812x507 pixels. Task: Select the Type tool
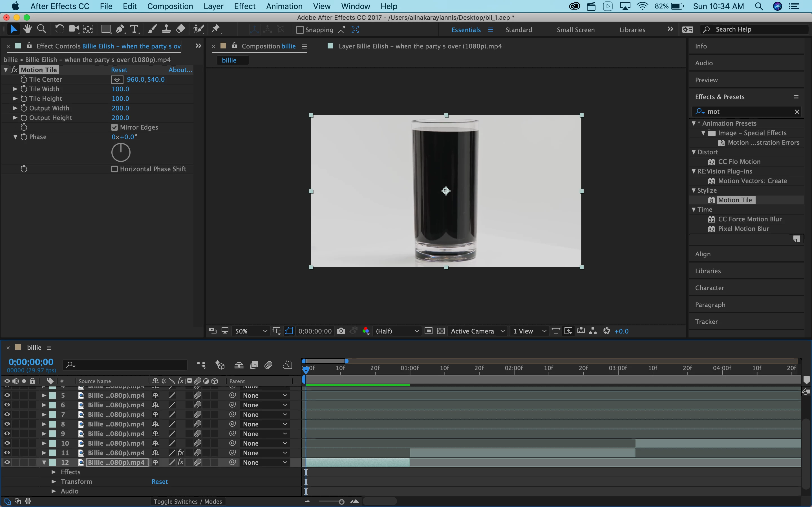(134, 30)
